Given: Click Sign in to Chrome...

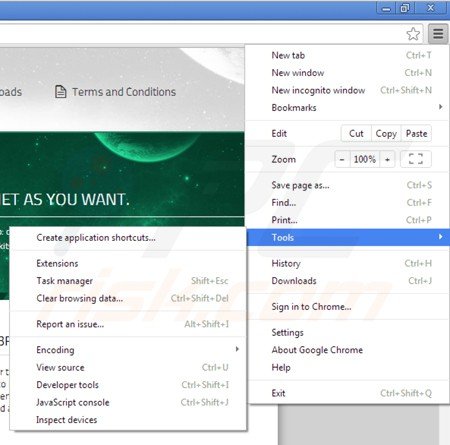Looking at the screenshot, I should (x=348, y=307).
